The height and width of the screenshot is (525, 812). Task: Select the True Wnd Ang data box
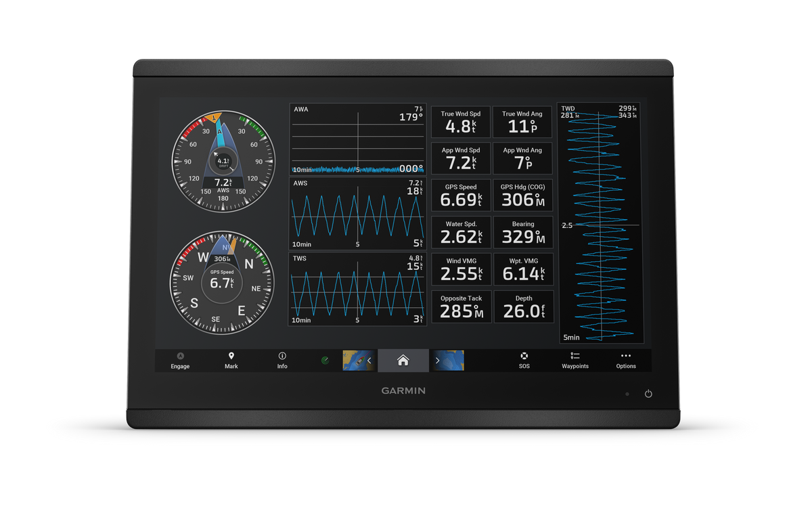coord(522,122)
